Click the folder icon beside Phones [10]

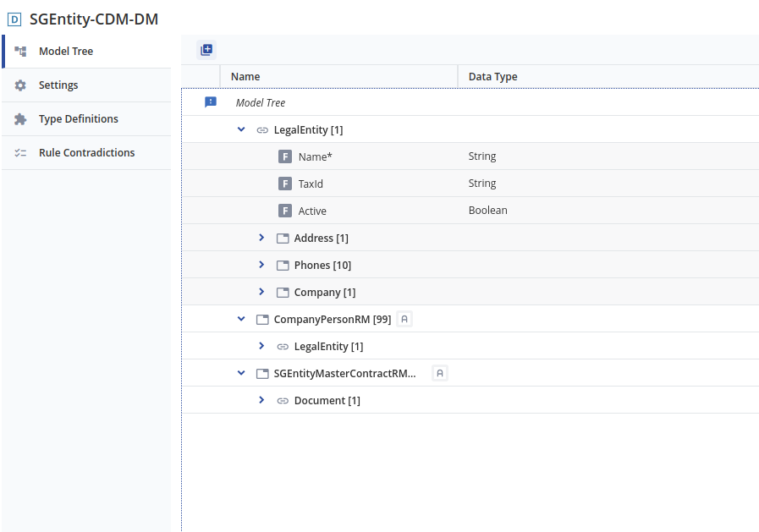coord(283,265)
